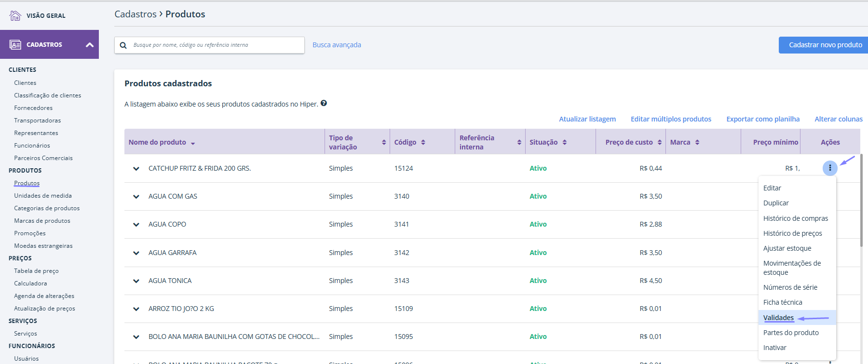This screenshot has width=868, height=364.
Task: Focus the product search input field
Action: point(209,45)
